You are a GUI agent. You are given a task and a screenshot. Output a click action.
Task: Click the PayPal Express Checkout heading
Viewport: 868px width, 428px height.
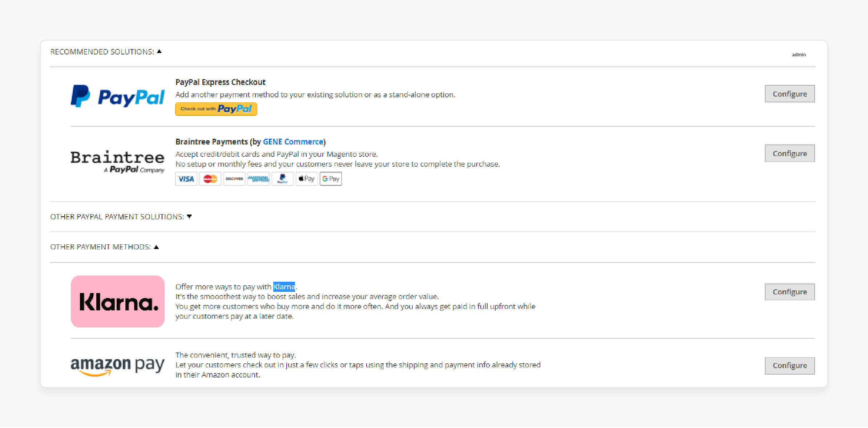[220, 82]
